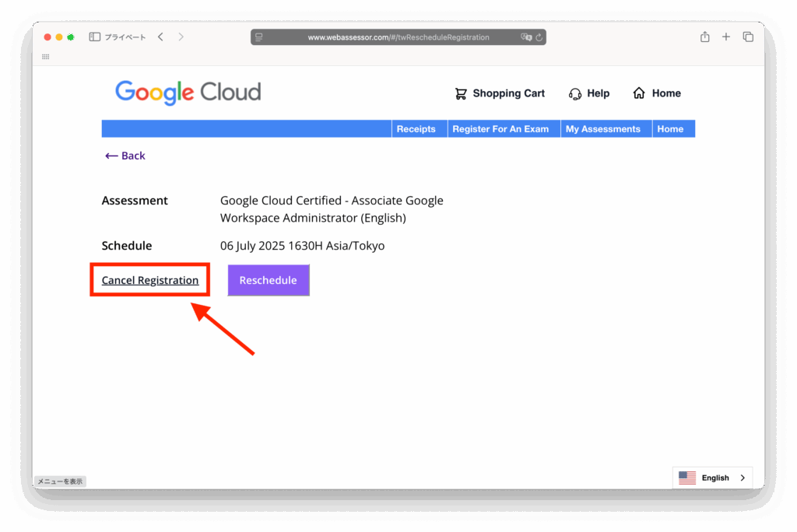Open the English language selector
The width and height of the screenshot is (797, 532).
coord(712,478)
